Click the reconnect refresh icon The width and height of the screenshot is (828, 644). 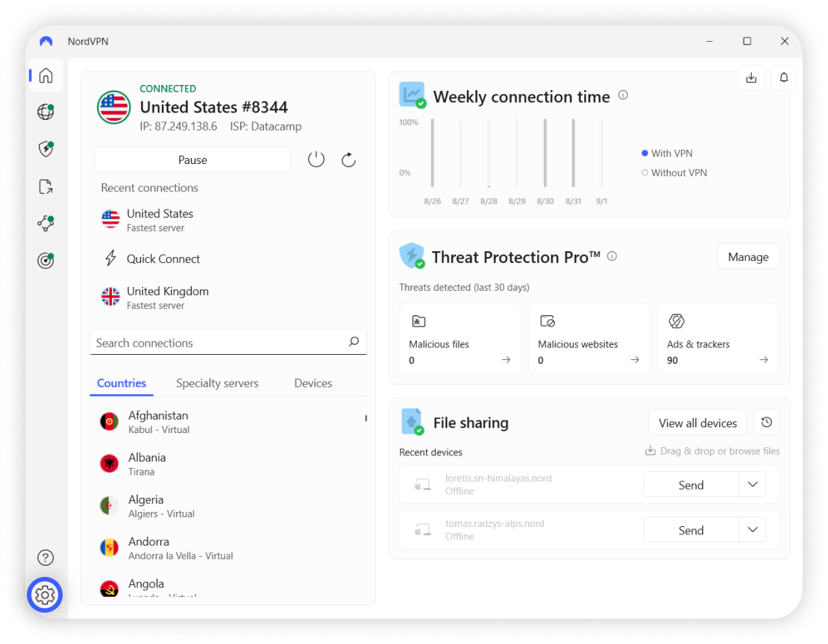point(348,160)
